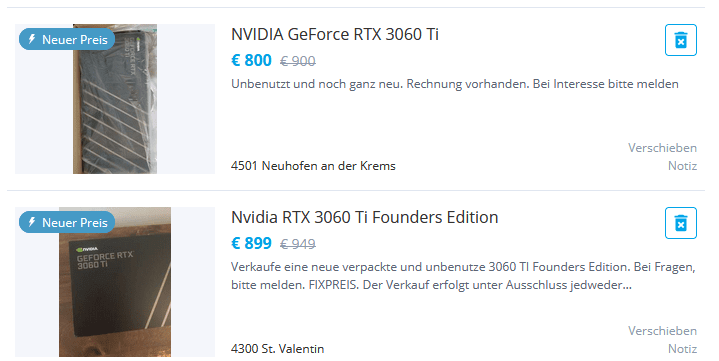Open the NVIDIA GeForce RTX 3060 Ti title
The image size is (719, 361).
click(x=335, y=34)
